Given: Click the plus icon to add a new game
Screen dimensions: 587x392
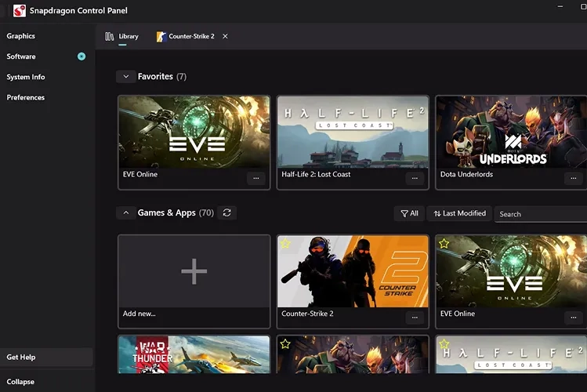Looking at the screenshot, I should (194, 271).
